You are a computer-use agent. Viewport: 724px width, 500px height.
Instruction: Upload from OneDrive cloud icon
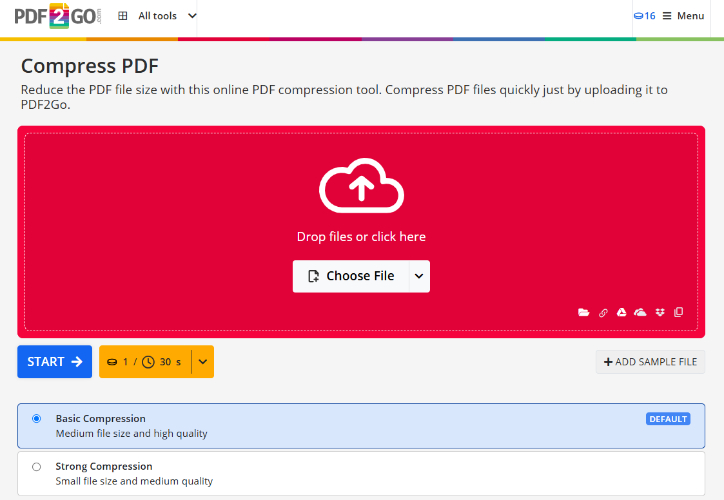(640, 313)
